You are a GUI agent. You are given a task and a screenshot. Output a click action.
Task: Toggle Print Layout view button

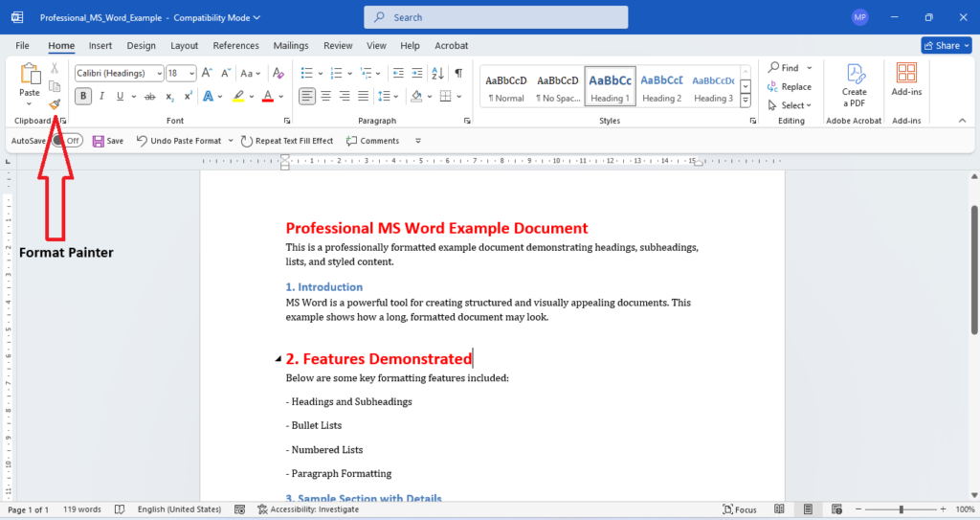[808, 509]
